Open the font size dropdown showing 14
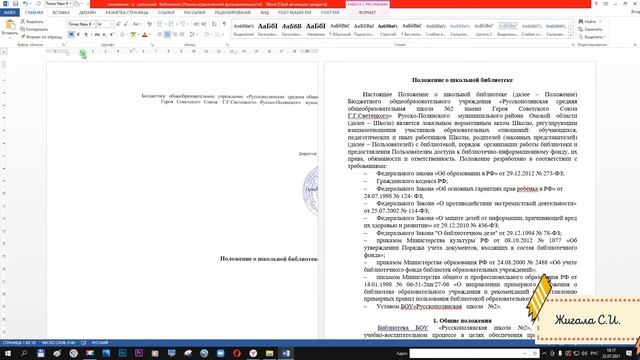Screen dimensions: 640x360 (x=111, y=24)
